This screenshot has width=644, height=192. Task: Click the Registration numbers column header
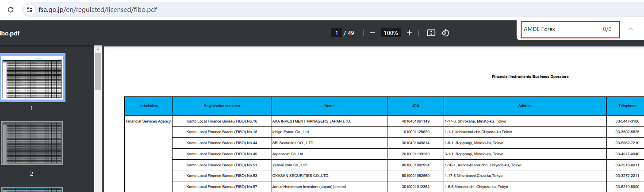(222, 106)
